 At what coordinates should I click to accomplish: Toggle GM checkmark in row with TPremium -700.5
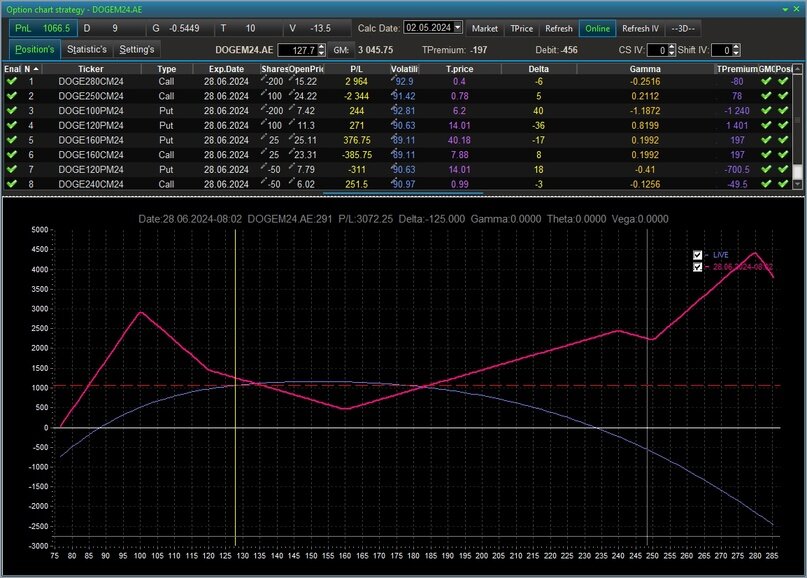pyautogui.click(x=766, y=169)
